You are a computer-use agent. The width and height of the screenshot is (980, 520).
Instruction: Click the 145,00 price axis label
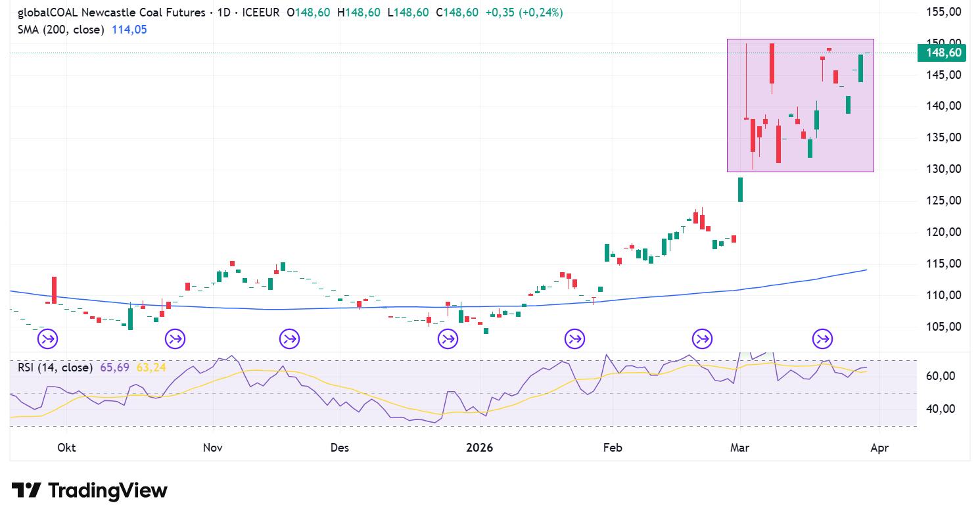943,75
